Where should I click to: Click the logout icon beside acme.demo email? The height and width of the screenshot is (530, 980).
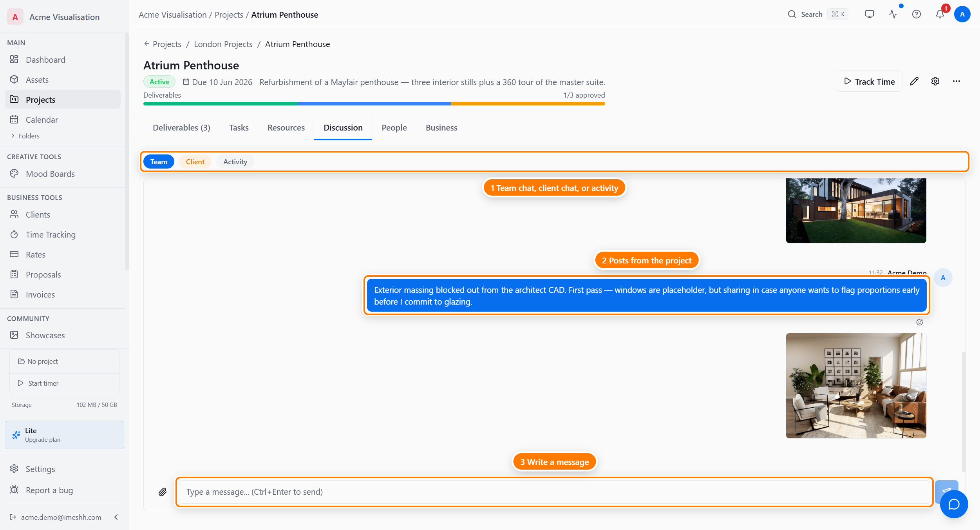click(13, 517)
